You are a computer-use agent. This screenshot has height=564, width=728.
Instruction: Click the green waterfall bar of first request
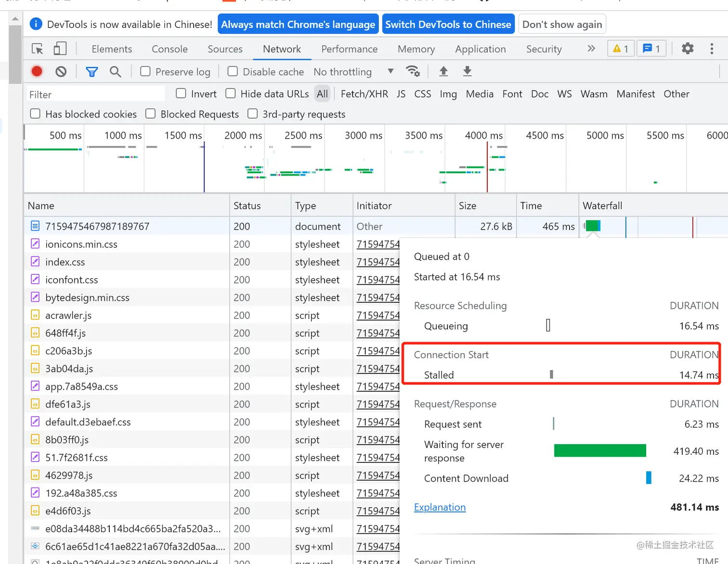[592, 226]
